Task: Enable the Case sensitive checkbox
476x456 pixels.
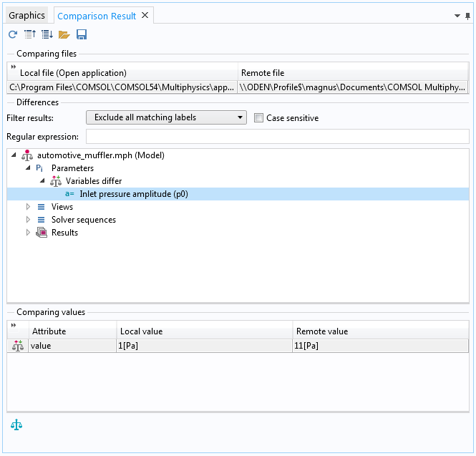Action: 258,118
